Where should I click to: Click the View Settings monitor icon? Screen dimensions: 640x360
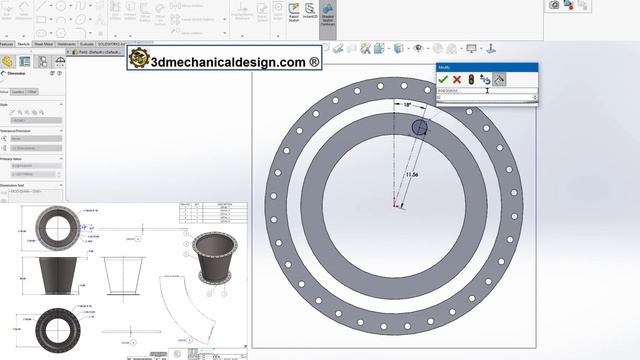(x=471, y=49)
